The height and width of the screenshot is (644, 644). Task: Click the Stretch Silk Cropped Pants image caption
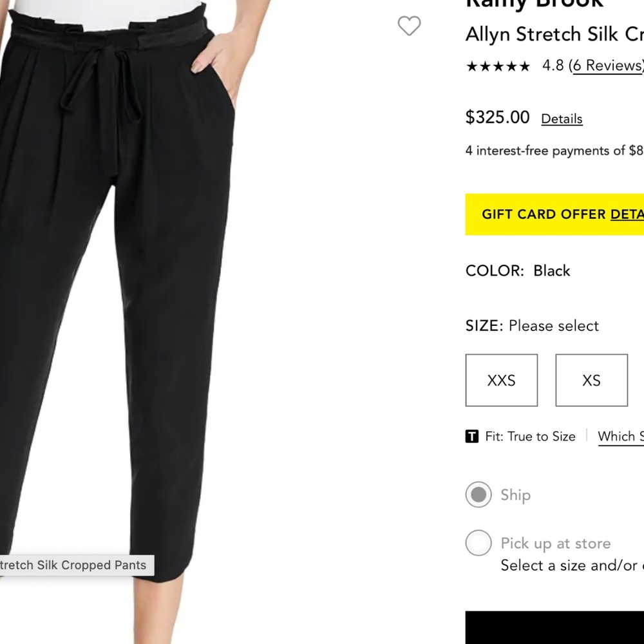pos(75,565)
